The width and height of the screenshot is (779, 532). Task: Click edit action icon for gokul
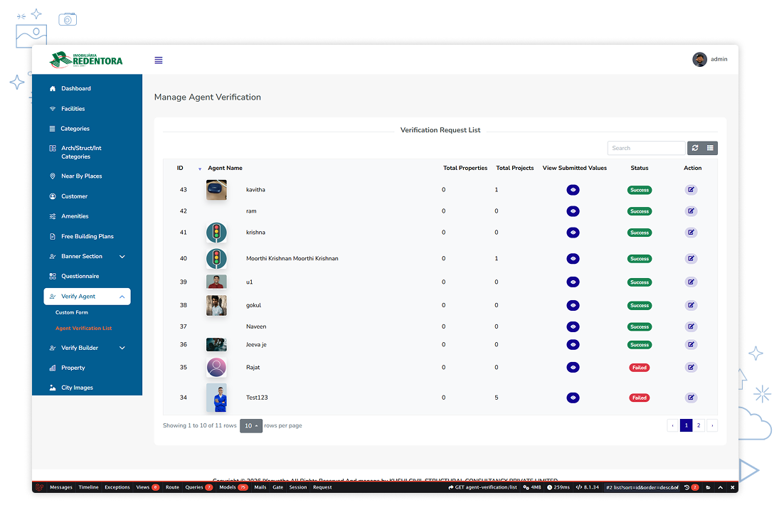[x=691, y=306]
